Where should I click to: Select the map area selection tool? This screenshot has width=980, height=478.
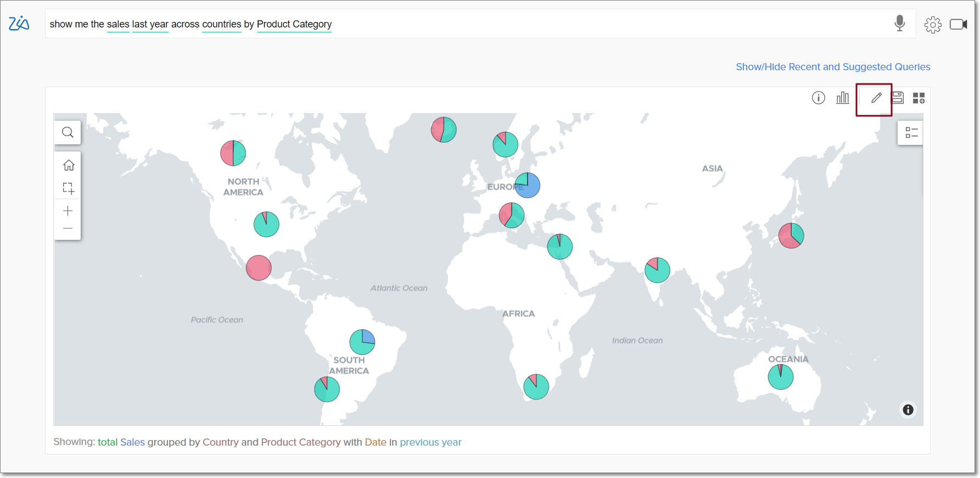tap(68, 188)
